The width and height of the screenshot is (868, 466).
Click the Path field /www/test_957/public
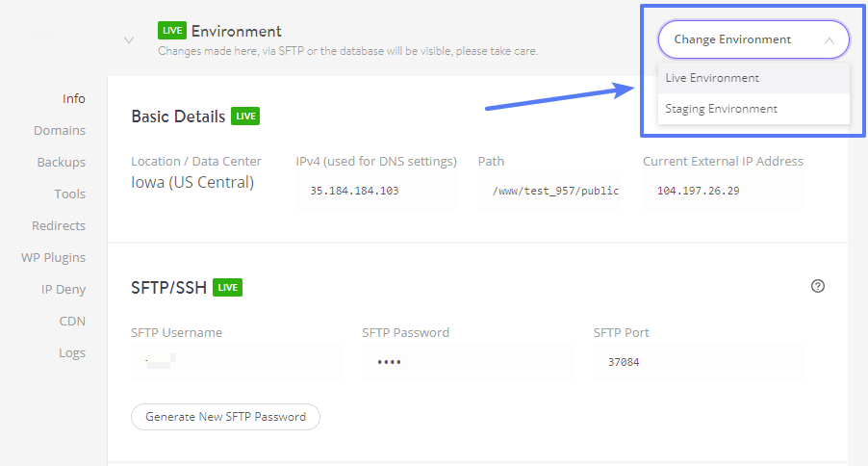[549, 191]
